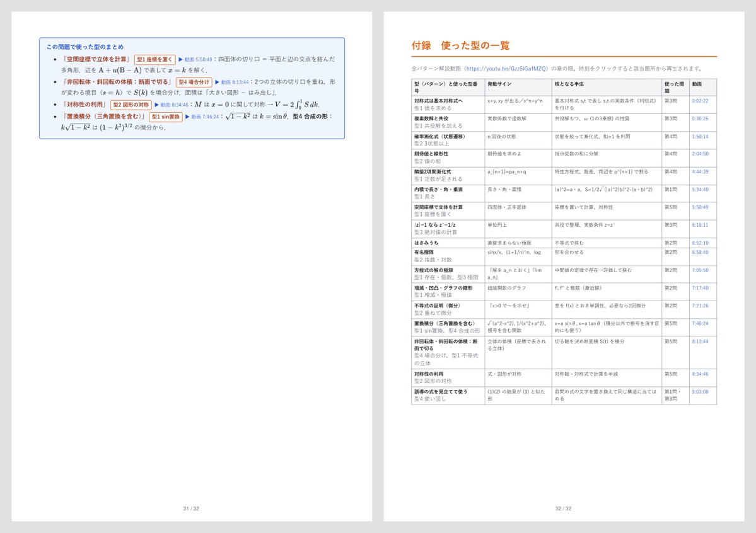Jump to video time 7:17:40

(700, 288)
